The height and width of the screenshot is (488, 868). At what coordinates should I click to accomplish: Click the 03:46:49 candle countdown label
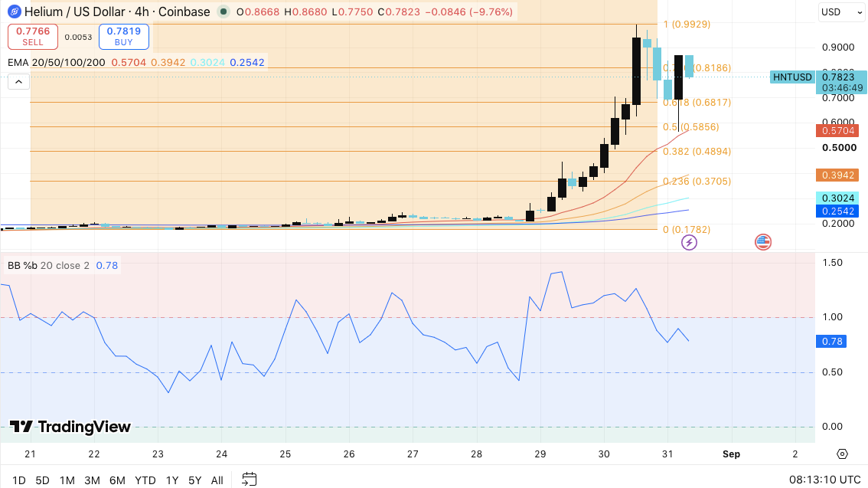point(842,88)
